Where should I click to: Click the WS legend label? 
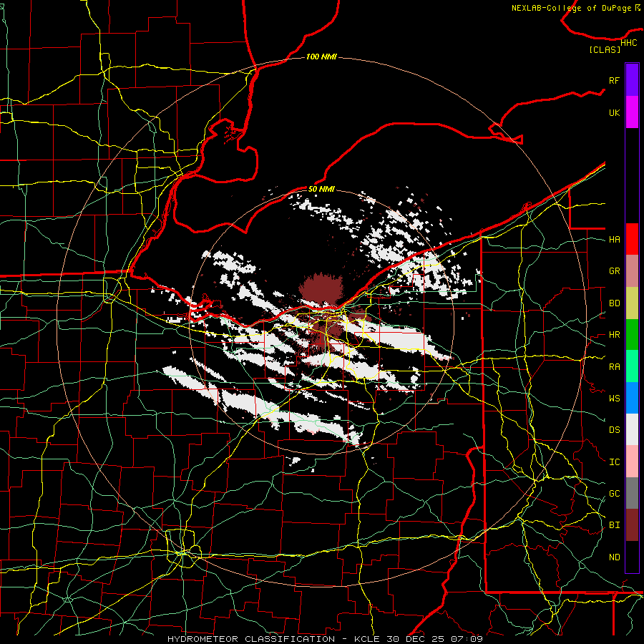click(614, 399)
